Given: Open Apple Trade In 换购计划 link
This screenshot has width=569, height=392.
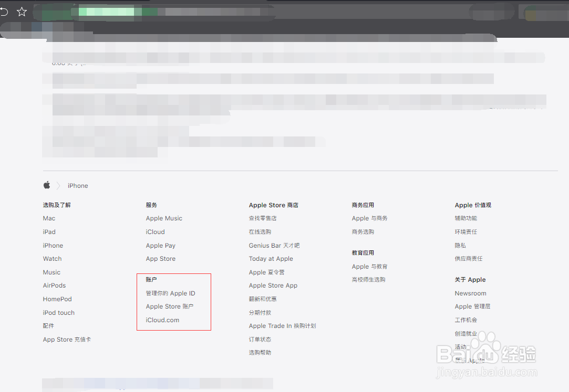Looking at the screenshot, I should click(282, 326).
